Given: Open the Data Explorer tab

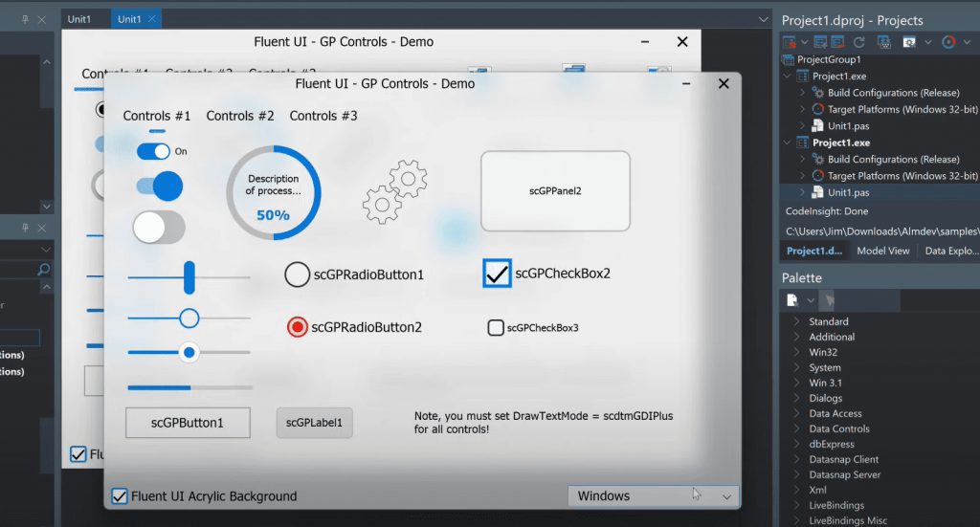Looking at the screenshot, I should point(950,251).
